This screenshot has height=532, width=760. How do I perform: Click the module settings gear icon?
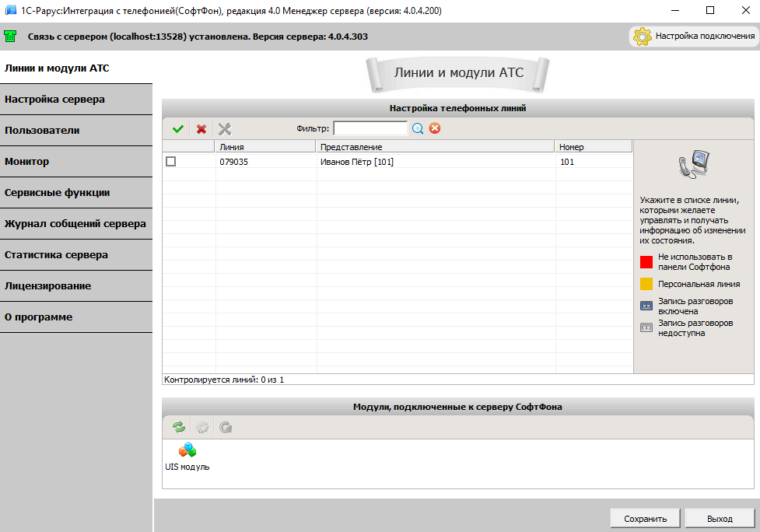point(202,427)
